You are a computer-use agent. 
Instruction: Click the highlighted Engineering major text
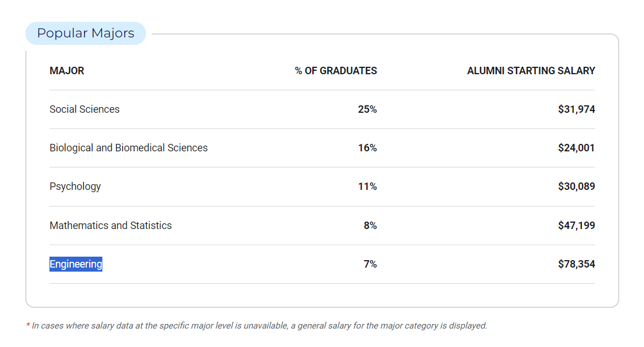point(76,264)
